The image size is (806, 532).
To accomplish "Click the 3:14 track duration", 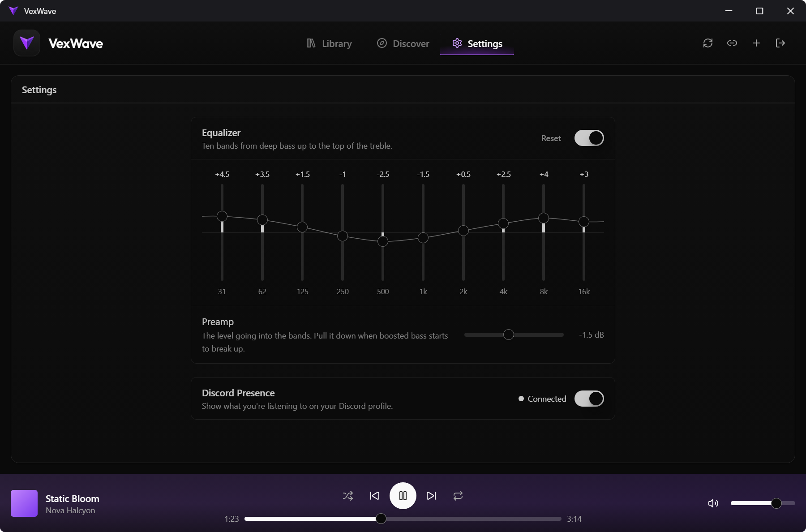I will [574, 519].
